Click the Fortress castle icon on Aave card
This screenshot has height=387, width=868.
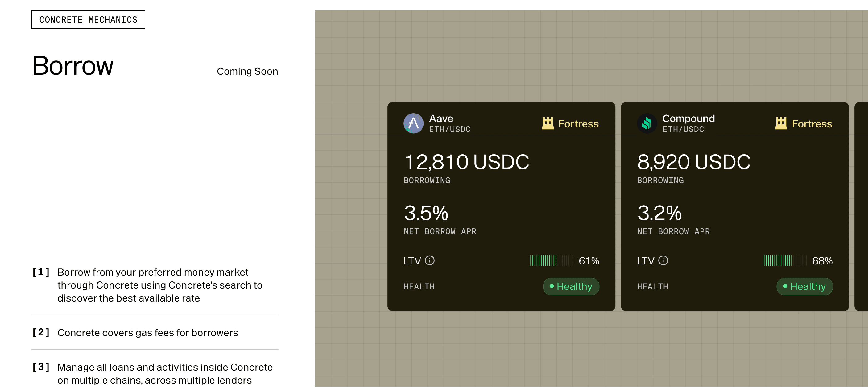(548, 123)
